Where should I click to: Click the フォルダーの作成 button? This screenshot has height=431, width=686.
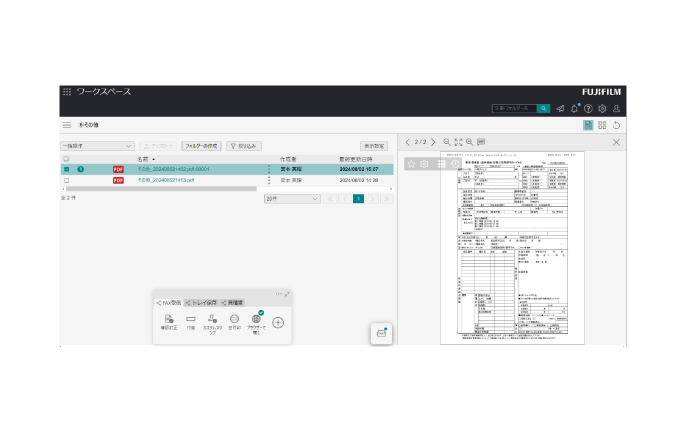pyautogui.click(x=201, y=146)
